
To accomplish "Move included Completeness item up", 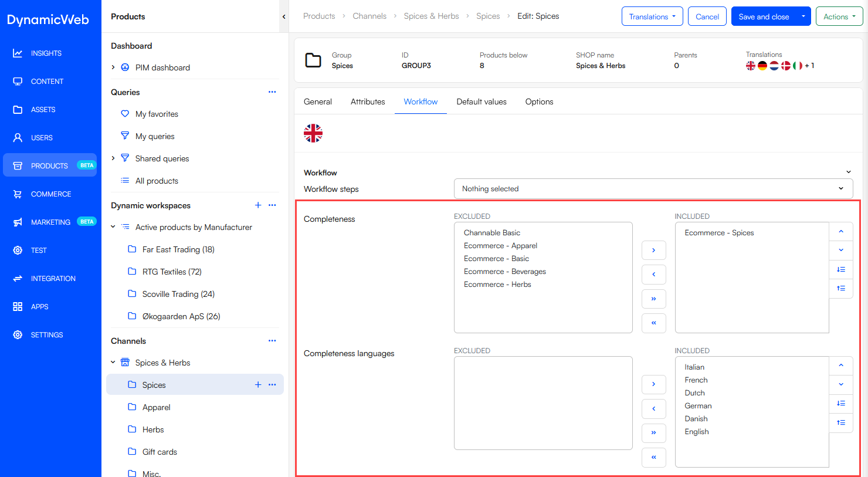I will pyautogui.click(x=841, y=231).
